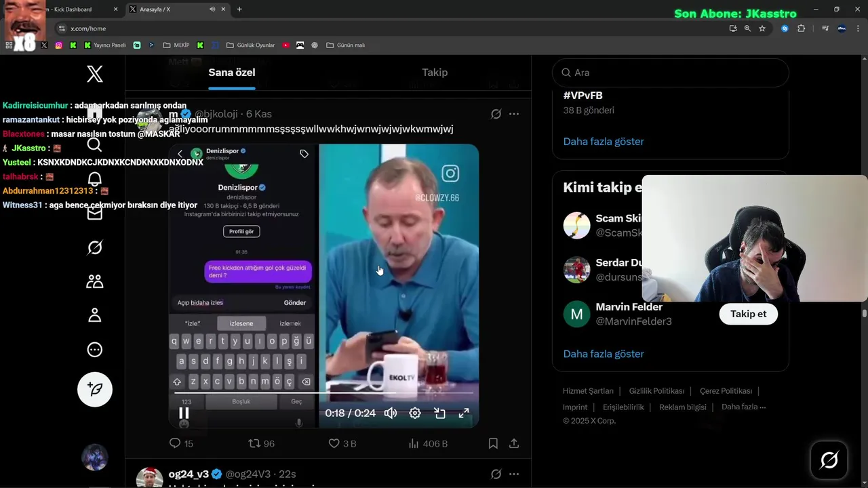Image resolution: width=868 pixels, height=488 pixels.
Task: Click Grok explain icon on bjkoloji post
Action: point(496,114)
